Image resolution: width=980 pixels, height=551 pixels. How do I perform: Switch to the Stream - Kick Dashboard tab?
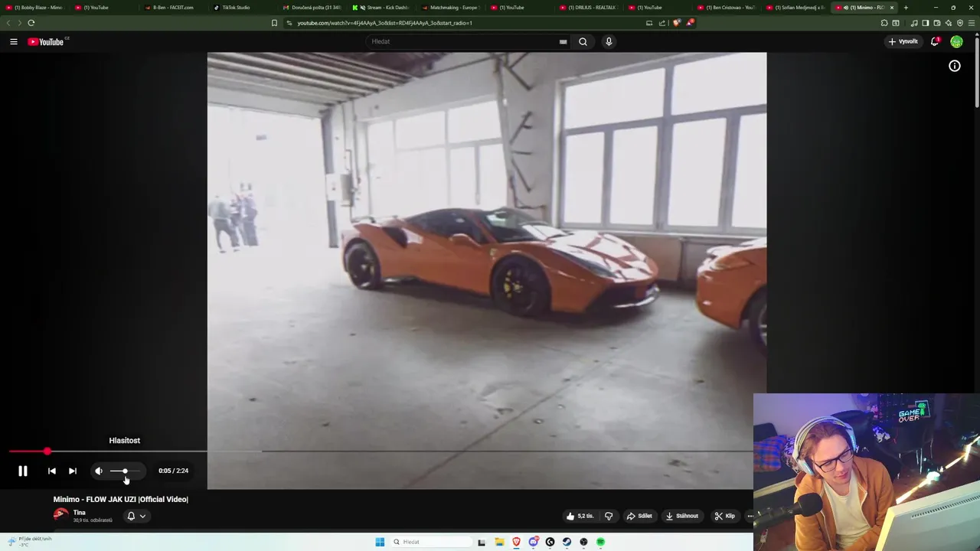click(x=381, y=8)
